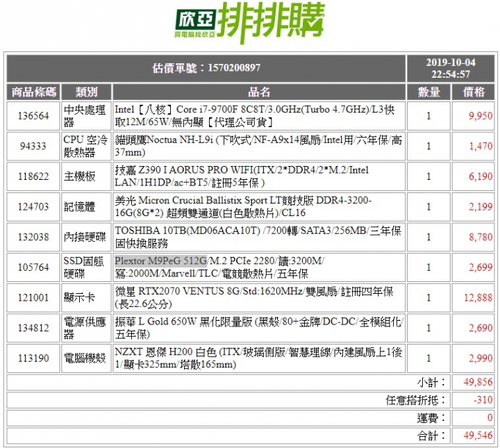Click the Micron Crucial Ballistix product name

243,206
